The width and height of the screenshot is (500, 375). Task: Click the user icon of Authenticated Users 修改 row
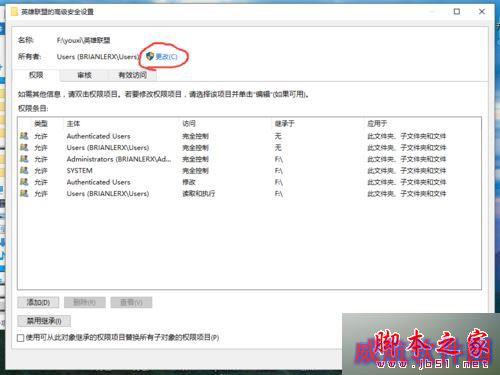pyautogui.click(x=24, y=182)
